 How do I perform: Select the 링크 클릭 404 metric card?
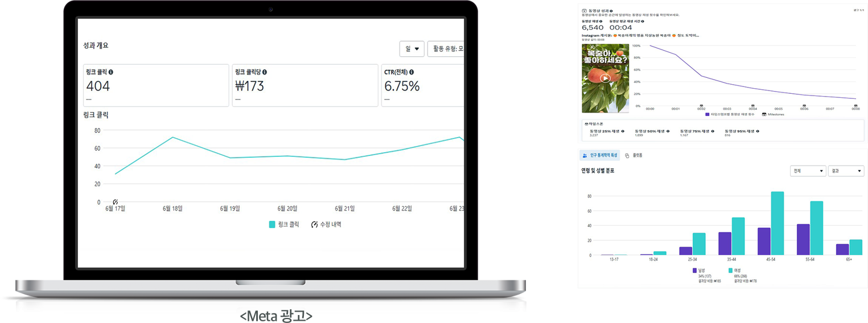click(x=156, y=85)
